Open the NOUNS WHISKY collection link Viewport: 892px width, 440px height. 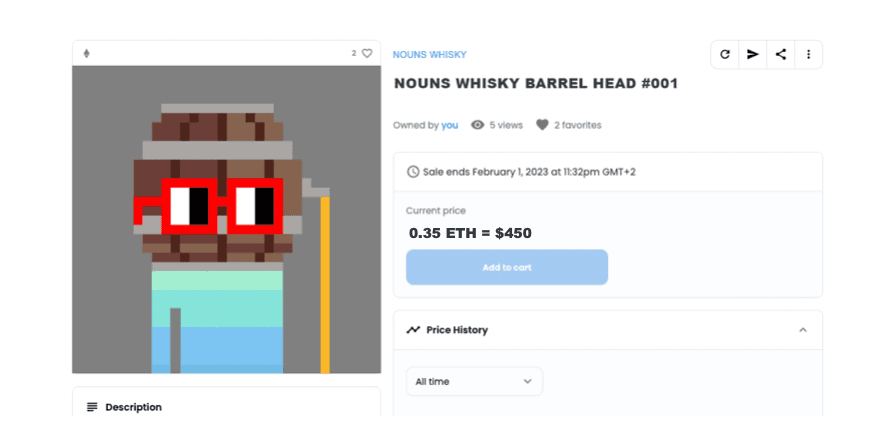click(430, 55)
